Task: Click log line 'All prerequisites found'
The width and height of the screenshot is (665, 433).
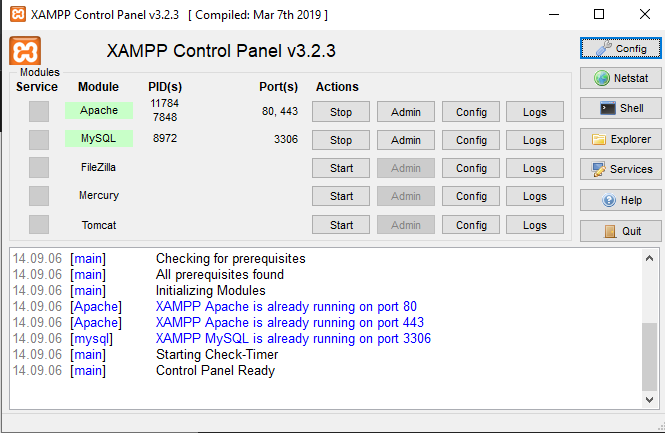Action: 220,274
